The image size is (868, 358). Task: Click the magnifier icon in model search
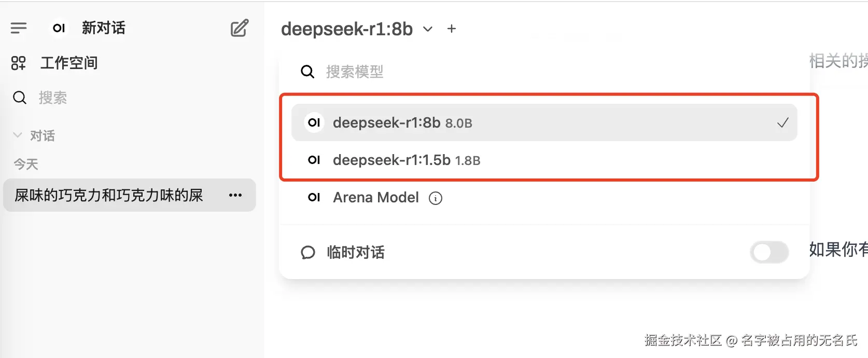point(307,72)
